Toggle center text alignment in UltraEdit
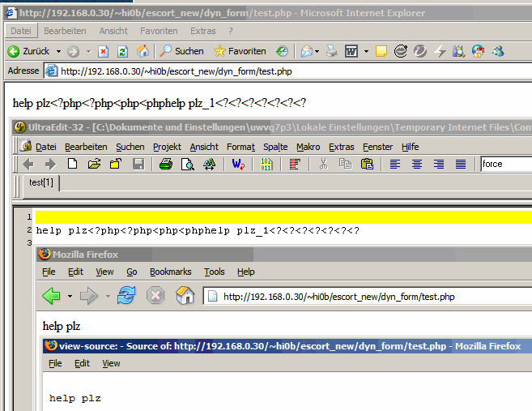This screenshot has height=411, width=532. coord(417,164)
